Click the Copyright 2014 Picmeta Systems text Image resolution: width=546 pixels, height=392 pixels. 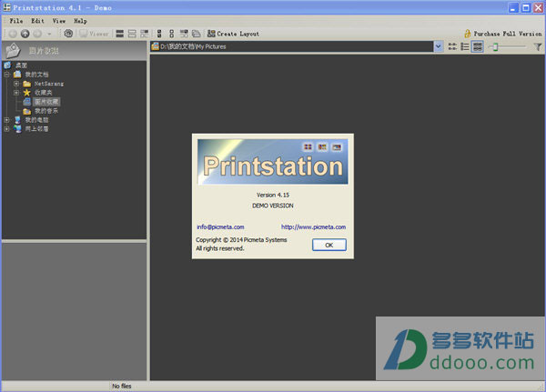241,239
